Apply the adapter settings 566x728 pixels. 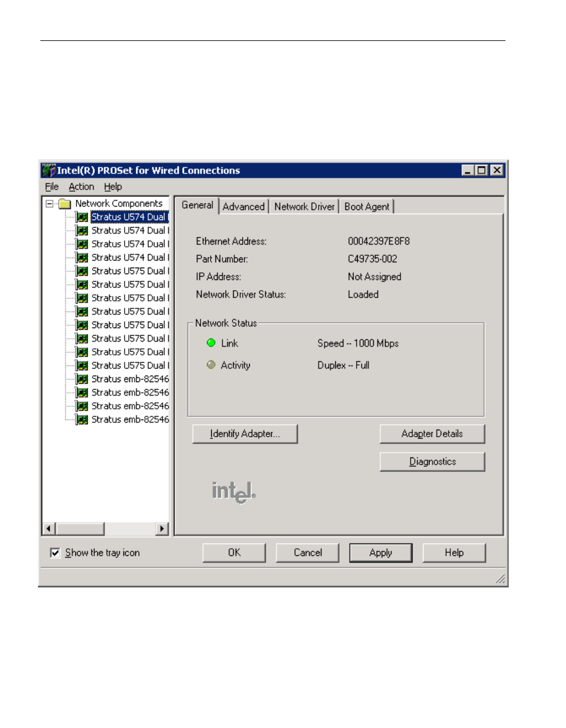click(381, 553)
